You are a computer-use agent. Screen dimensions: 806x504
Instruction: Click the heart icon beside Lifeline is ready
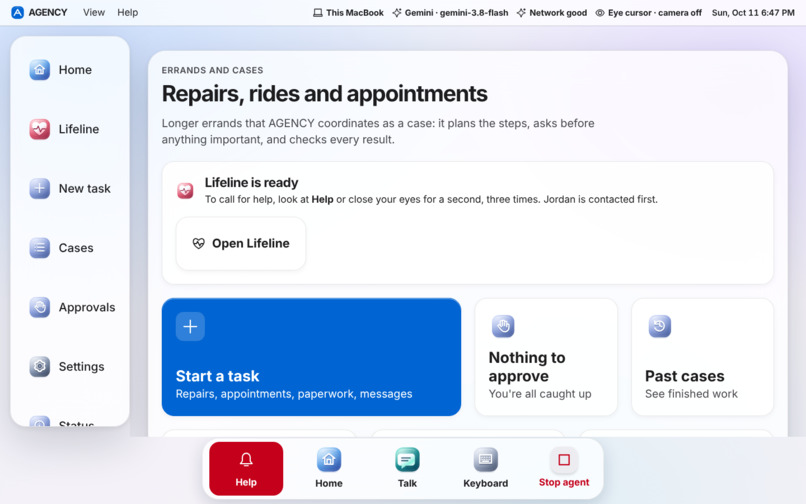pos(185,191)
